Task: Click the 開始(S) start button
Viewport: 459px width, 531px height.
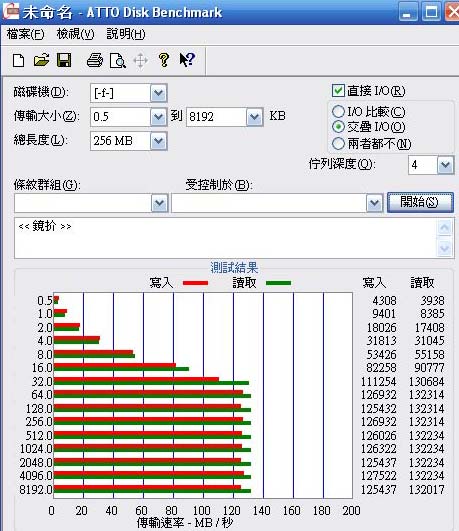Action: [420, 202]
